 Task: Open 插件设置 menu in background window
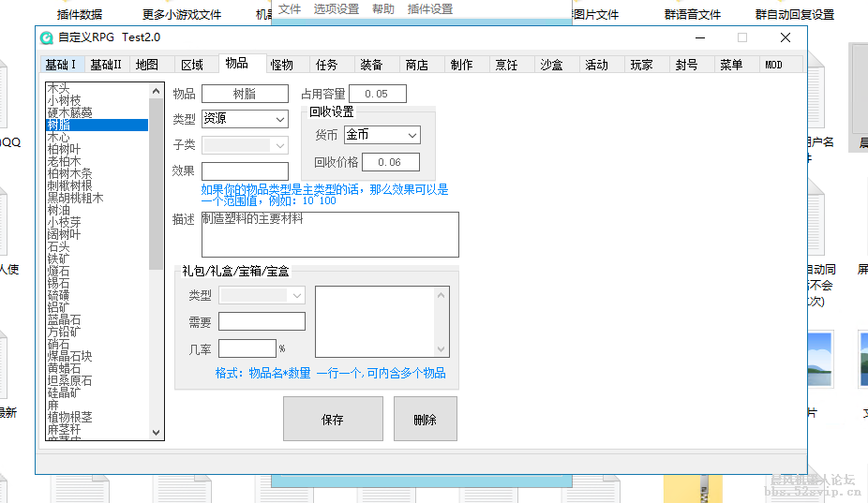[430, 9]
